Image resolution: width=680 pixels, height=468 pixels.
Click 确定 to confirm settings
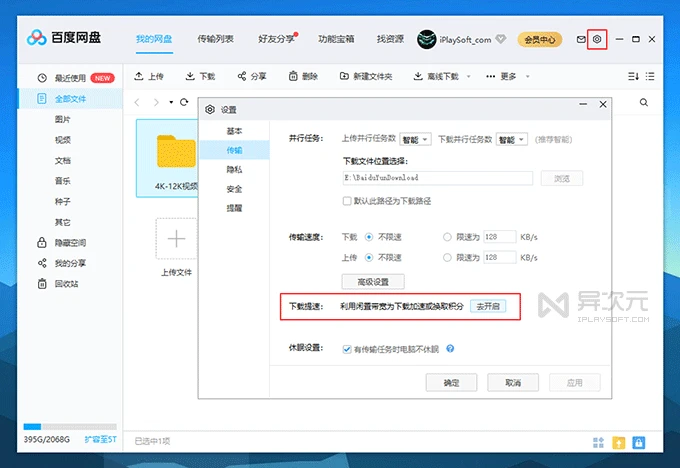tap(451, 383)
